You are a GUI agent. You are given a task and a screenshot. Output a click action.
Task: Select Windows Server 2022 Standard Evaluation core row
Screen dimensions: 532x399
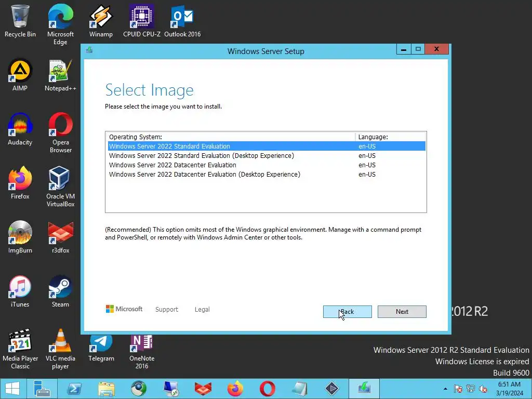coord(267,146)
